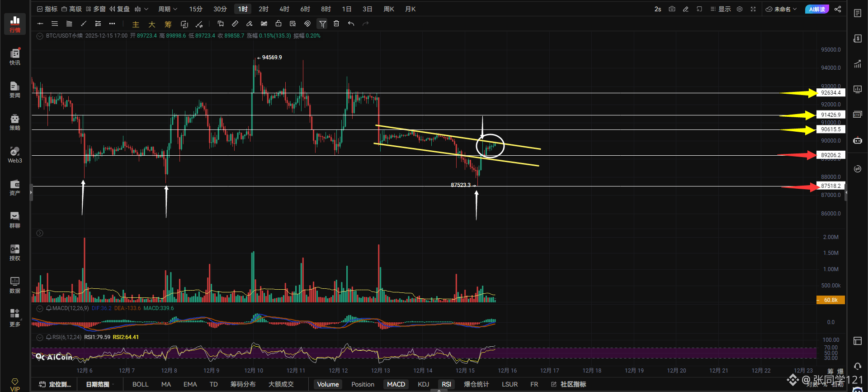
Task: Click the 复盘 replay button
Action: 119,9
